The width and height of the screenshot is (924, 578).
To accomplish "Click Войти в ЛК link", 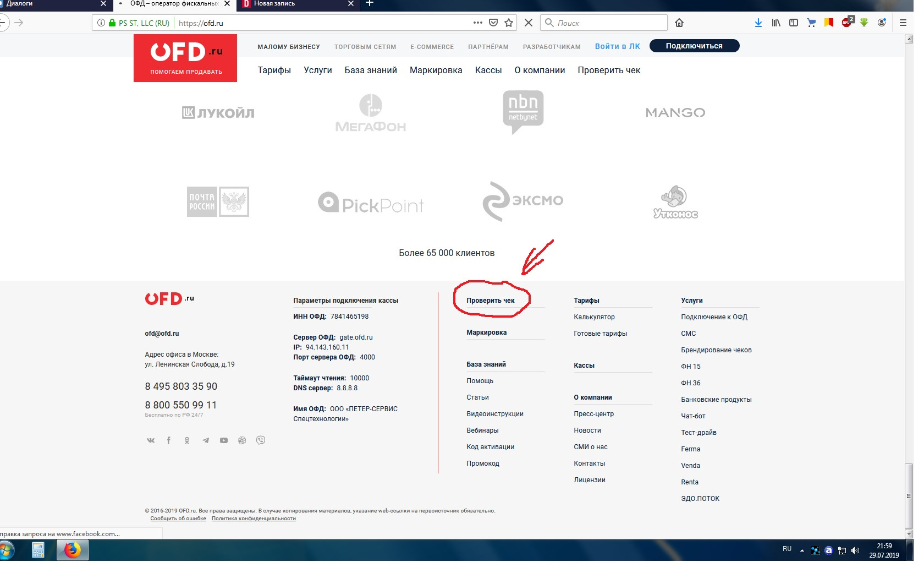I will point(618,46).
